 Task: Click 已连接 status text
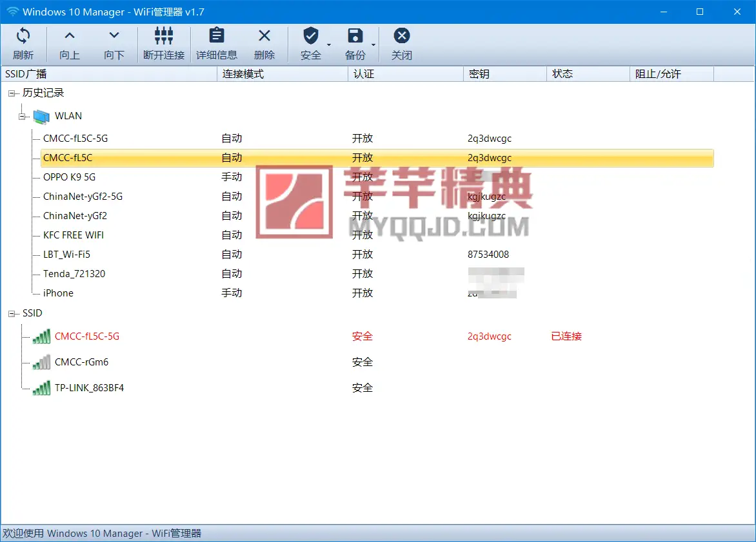coord(566,336)
